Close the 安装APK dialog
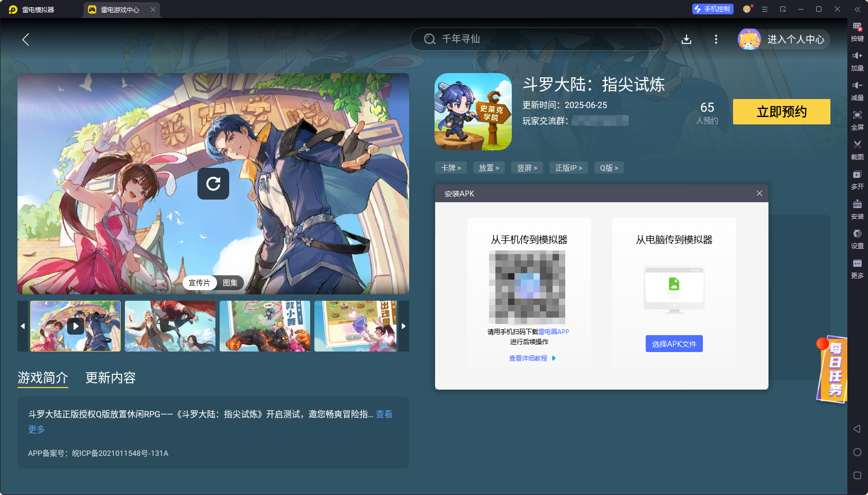 click(x=759, y=193)
